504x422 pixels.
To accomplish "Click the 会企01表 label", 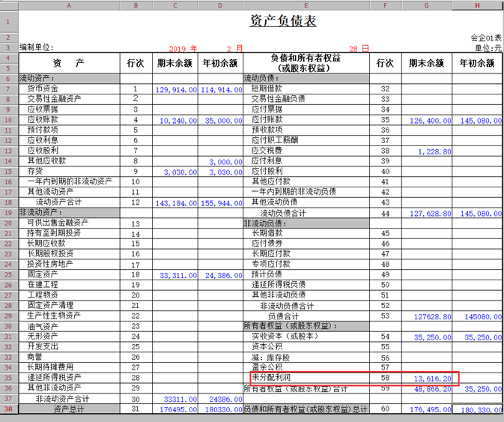I will [486, 38].
